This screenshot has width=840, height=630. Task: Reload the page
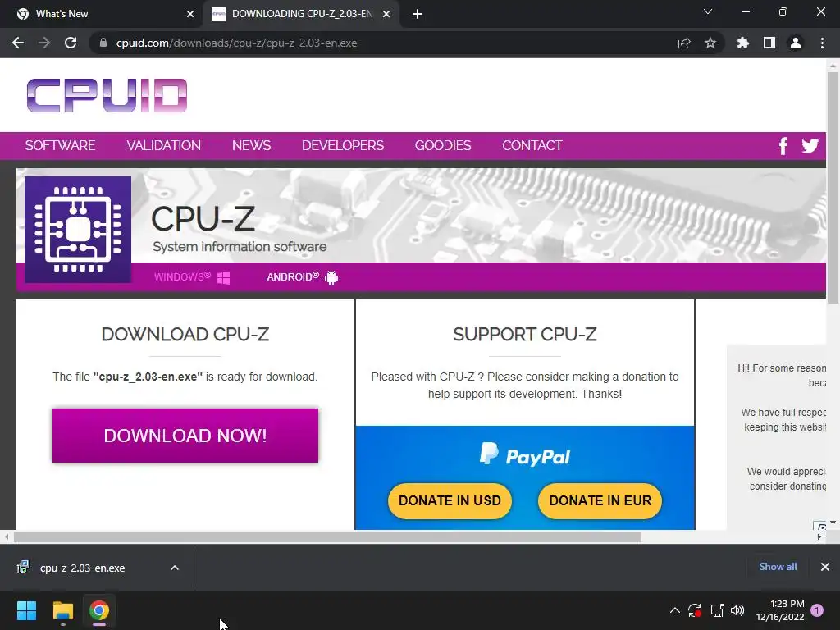[x=71, y=43]
